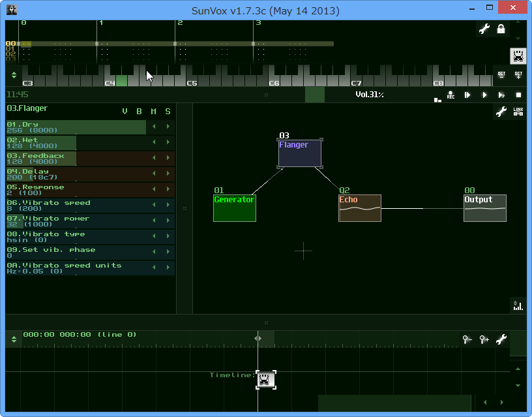Click the 11:45 clock display

pyautogui.click(x=18, y=95)
